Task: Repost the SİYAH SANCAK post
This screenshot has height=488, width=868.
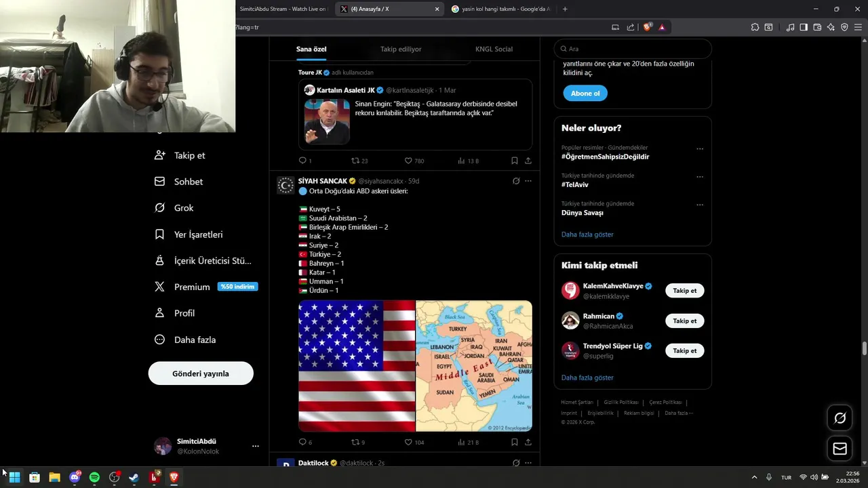Action: (x=357, y=442)
